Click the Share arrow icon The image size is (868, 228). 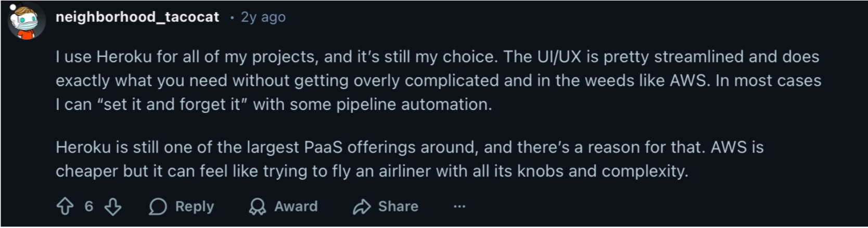pos(361,207)
